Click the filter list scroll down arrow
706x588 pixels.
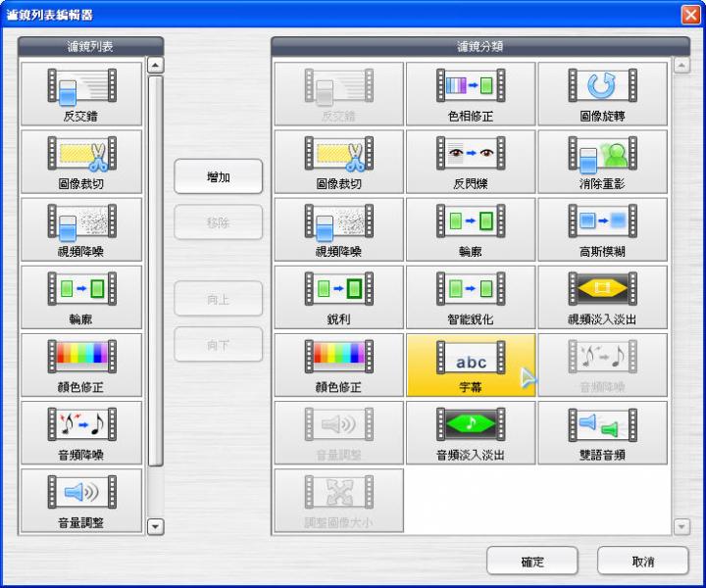[155, 526]
